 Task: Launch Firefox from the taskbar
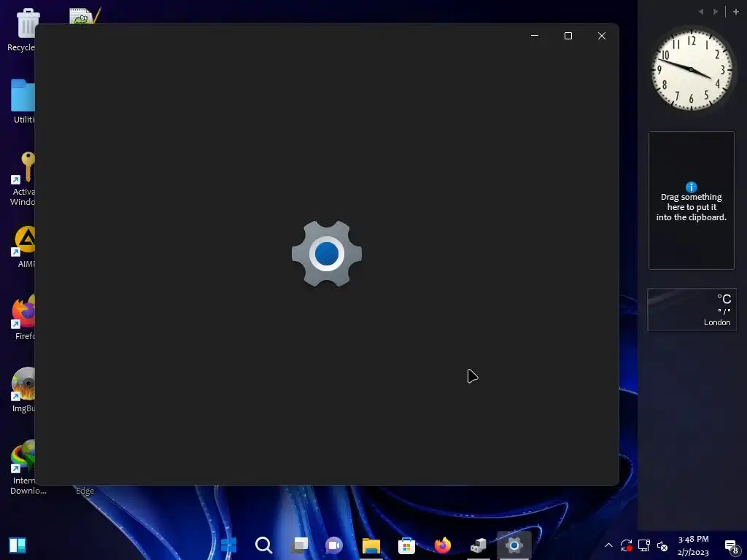tap(443, 545)
